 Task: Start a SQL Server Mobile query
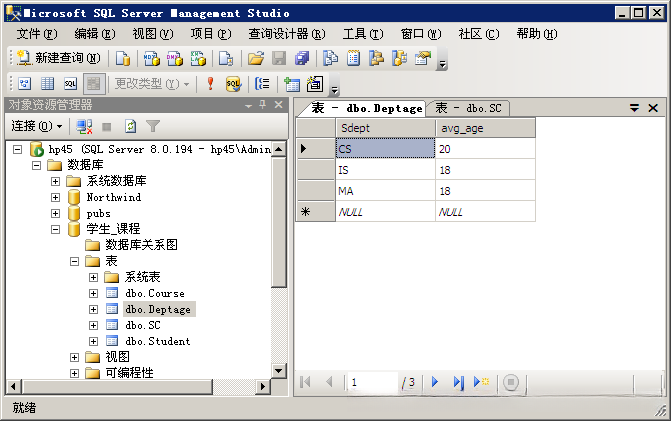[226, 58]
